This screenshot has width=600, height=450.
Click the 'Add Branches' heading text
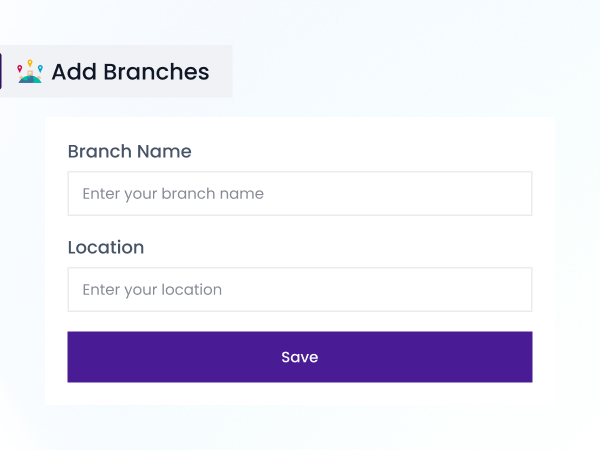[130, 72]
